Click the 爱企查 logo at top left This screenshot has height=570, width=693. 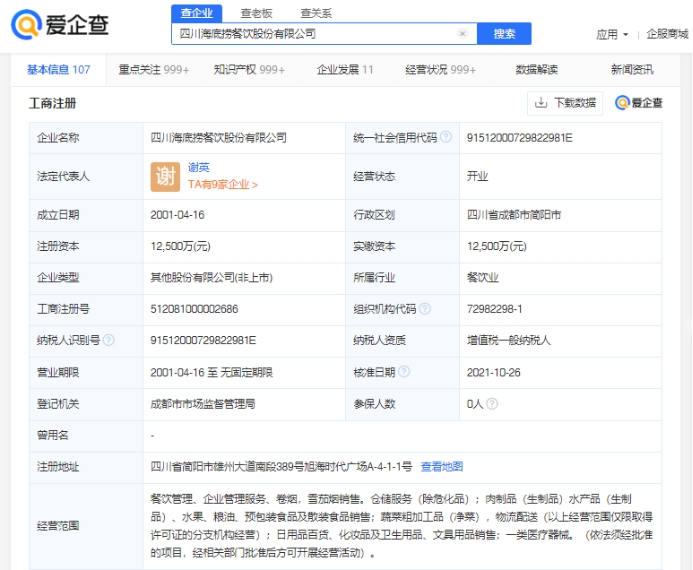click(x=62, y=26)
